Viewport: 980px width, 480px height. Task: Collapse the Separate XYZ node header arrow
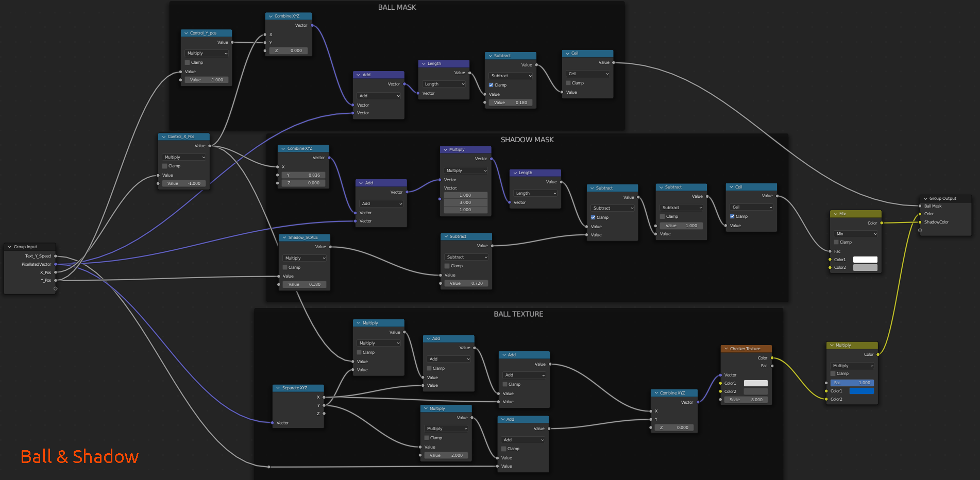(278, 388)
